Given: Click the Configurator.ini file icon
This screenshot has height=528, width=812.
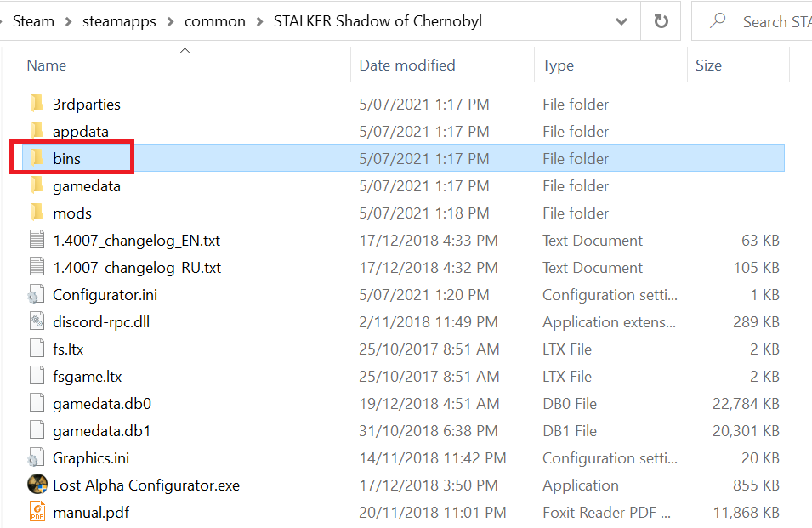Looking at the screenshot, I should point(37,295).
